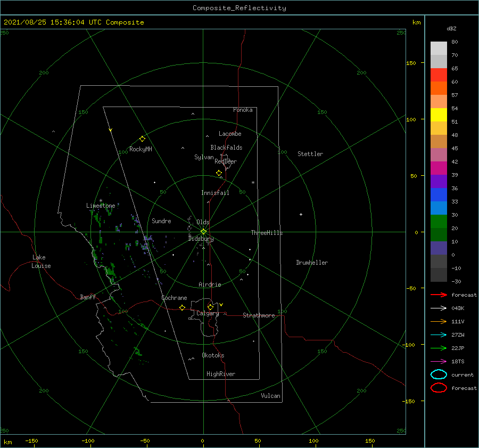The height and width of the screenshot is (448, 479).
Task: Click the cyan current ellipse icon
Action: (x=439, y=374)
